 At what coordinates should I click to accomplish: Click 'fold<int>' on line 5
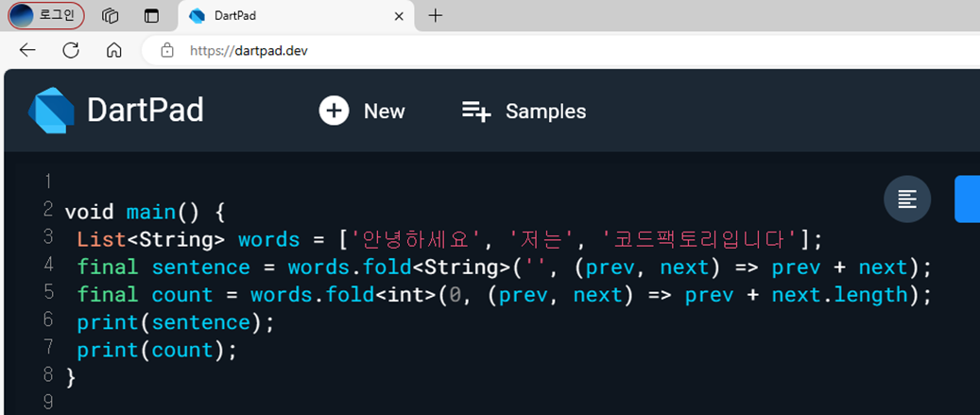381,295
